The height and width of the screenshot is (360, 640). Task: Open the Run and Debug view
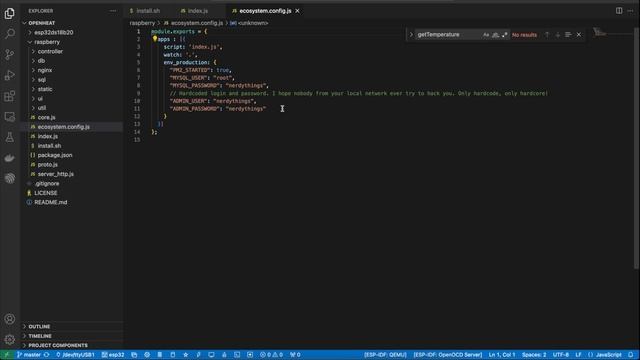click(9, 75)
